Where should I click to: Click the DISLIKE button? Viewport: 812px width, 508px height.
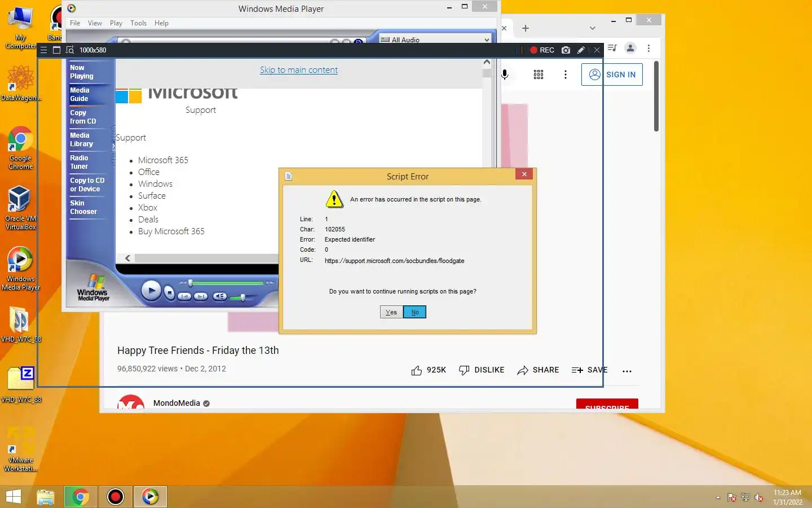pos(482,370)
